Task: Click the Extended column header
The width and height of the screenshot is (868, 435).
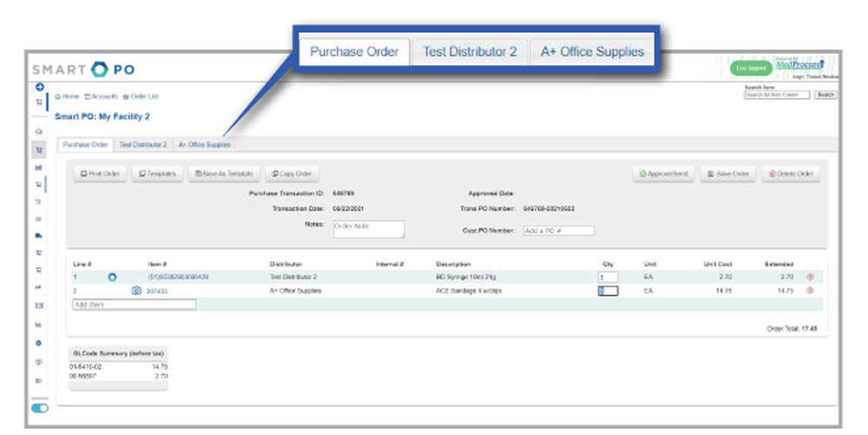Action: [779, 264]
